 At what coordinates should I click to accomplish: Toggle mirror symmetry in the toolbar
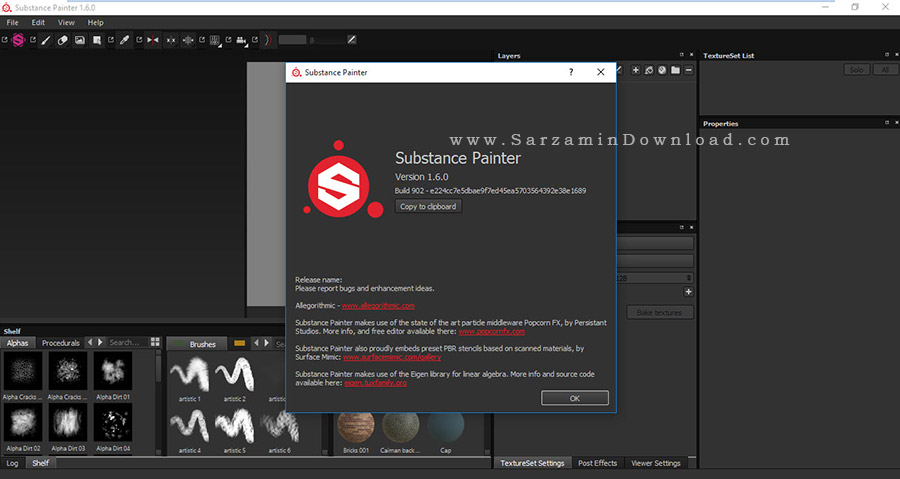(153, 40)
